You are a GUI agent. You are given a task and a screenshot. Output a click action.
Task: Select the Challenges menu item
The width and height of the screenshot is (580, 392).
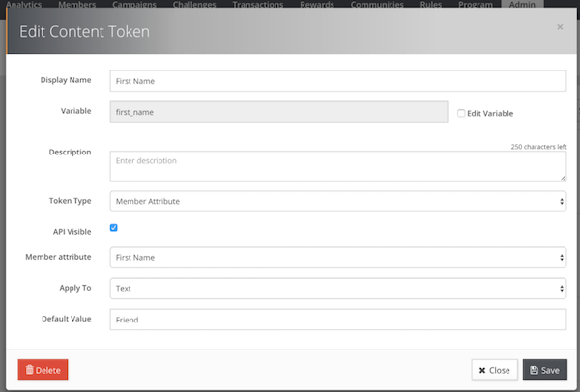[x=194, y=5]
